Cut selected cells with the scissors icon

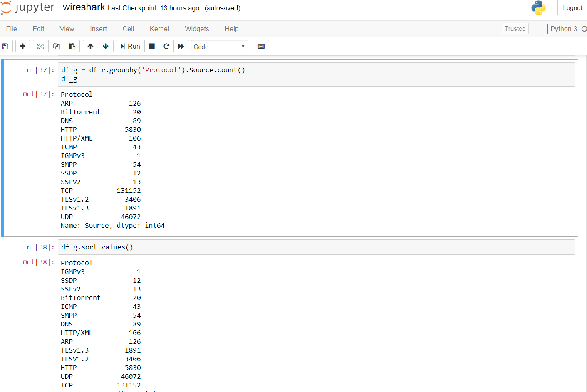[40, 46]
